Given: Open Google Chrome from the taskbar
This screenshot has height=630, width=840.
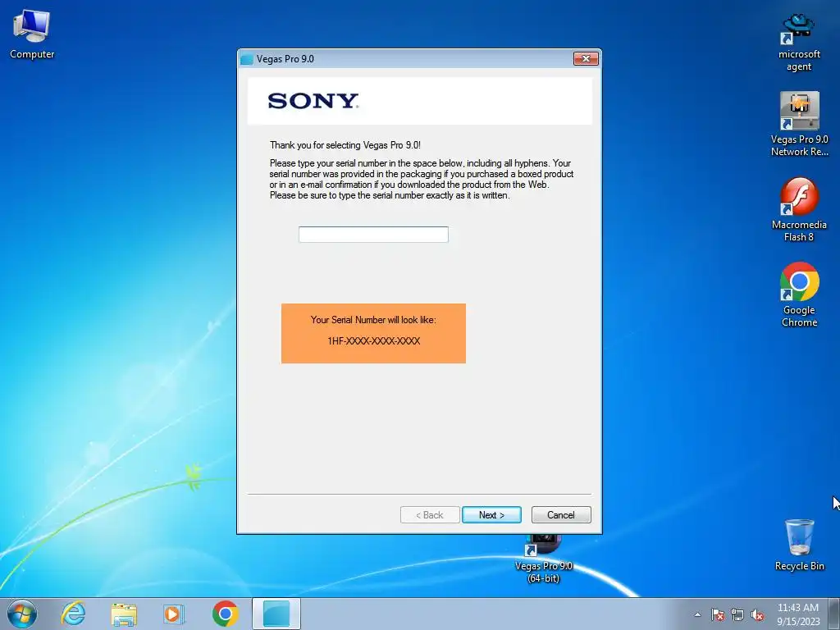Looking at the screenshot, I should coord(225,614).
